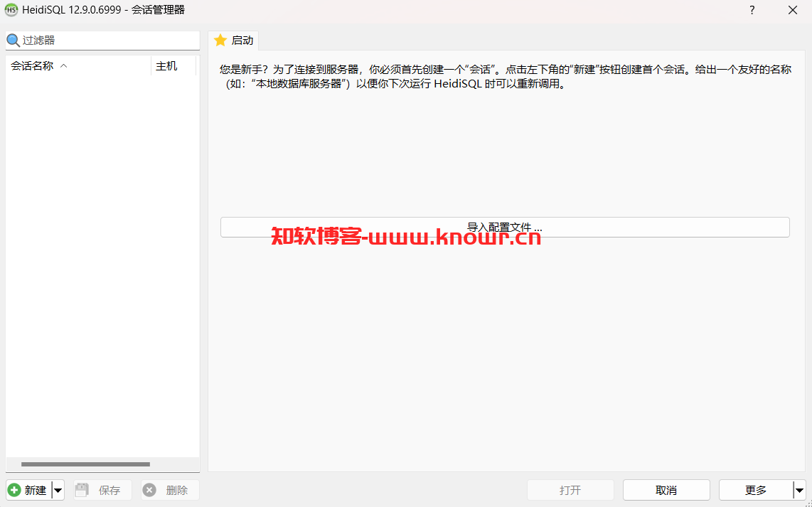Click the 保存 save button

(102, 490)
